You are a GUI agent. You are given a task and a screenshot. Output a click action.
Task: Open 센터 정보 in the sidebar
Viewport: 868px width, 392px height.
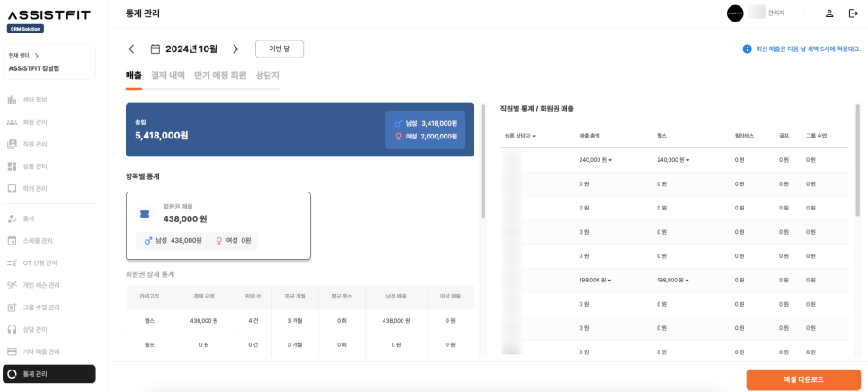pos(34,100)
